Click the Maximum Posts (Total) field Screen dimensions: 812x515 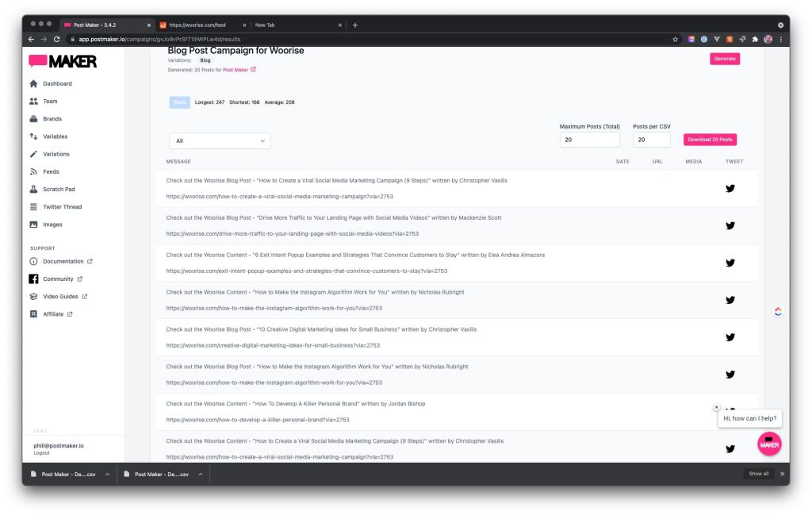[x=589, y=140]
